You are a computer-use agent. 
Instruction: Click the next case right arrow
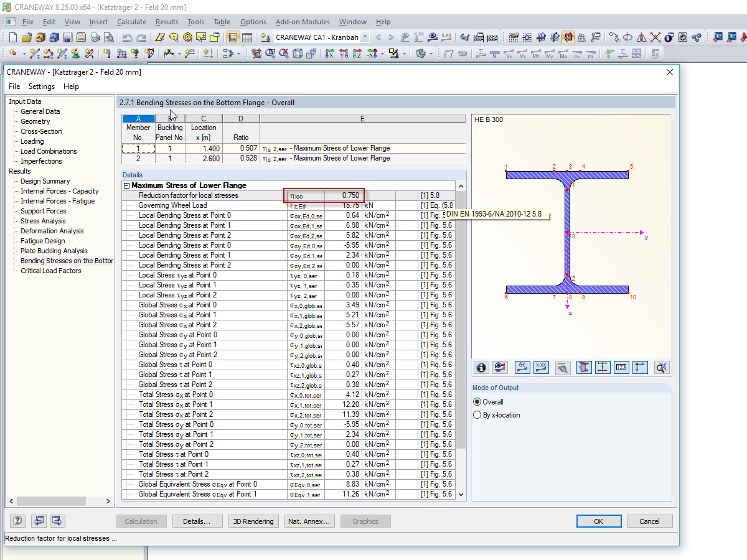click(x=392, y=37)
